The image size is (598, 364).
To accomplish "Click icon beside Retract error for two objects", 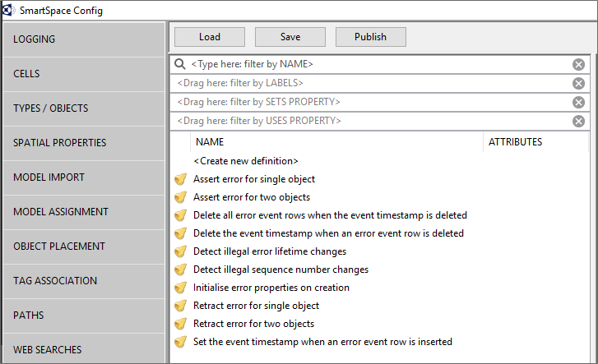I will [180, 324].
